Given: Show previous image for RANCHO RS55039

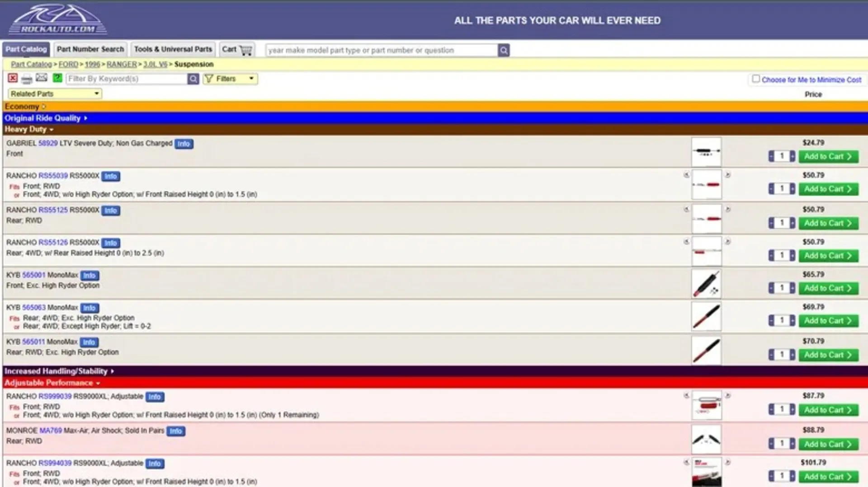Looking at the screenshot, I should coord(686,175).
